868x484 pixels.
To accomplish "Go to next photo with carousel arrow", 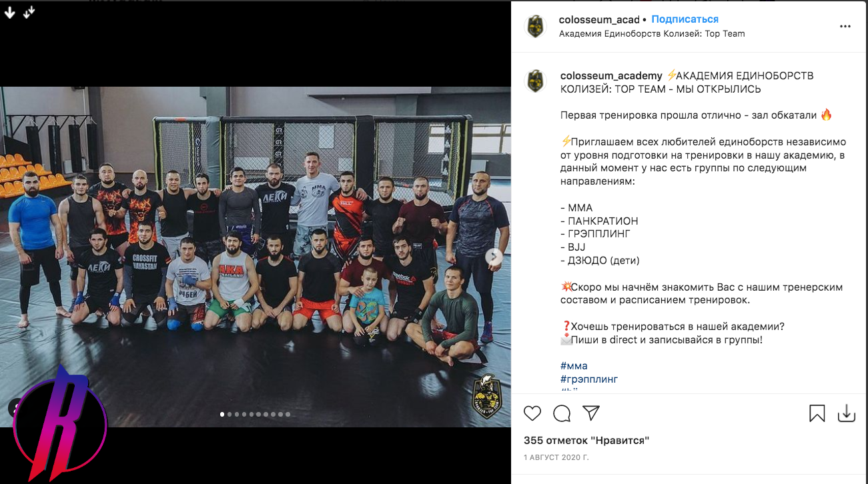I will (494, 257).
